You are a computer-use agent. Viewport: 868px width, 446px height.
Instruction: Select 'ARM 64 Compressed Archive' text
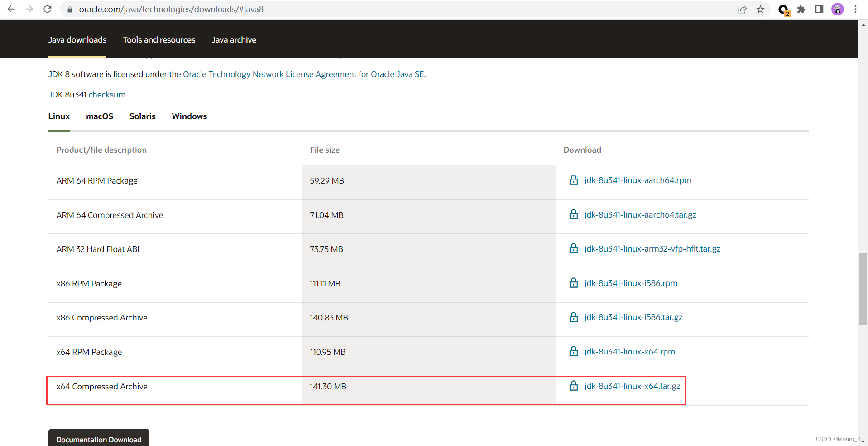110,215
